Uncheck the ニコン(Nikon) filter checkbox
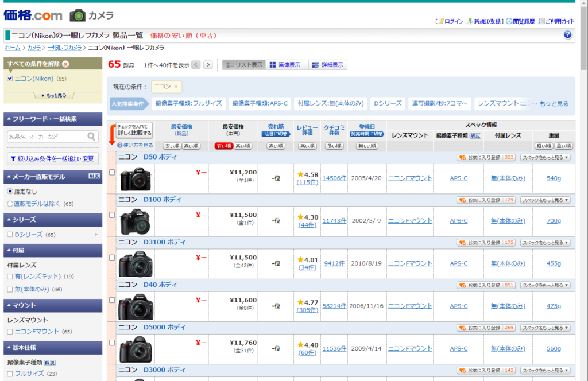 click(x=10, y=79)
